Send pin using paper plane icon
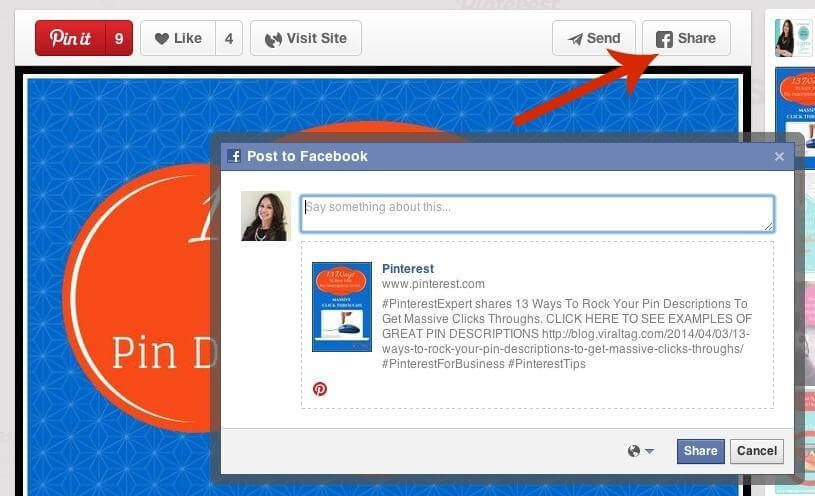 coord(575,39)
